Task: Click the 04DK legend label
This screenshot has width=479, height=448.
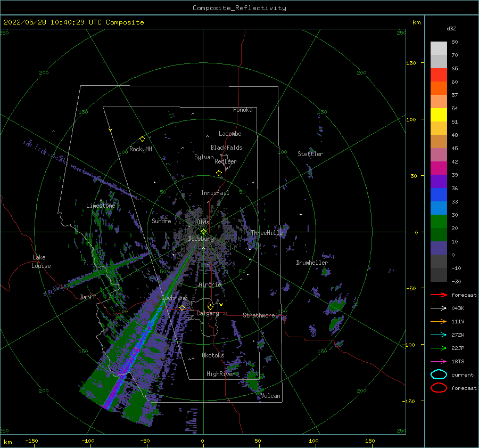Action: 458,308
